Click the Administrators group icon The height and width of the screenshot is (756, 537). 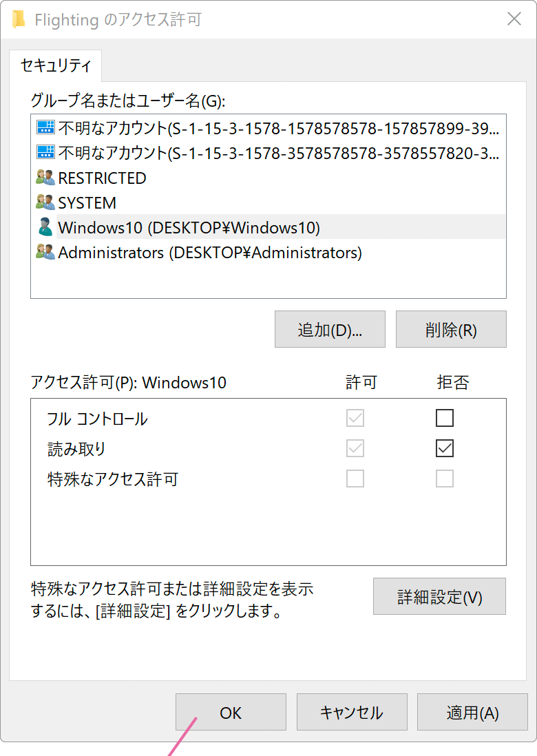coord(45,252)
